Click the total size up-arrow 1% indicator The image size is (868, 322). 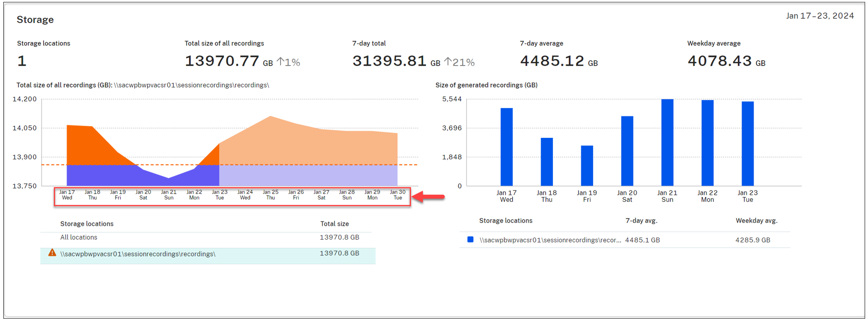point(289,62)
